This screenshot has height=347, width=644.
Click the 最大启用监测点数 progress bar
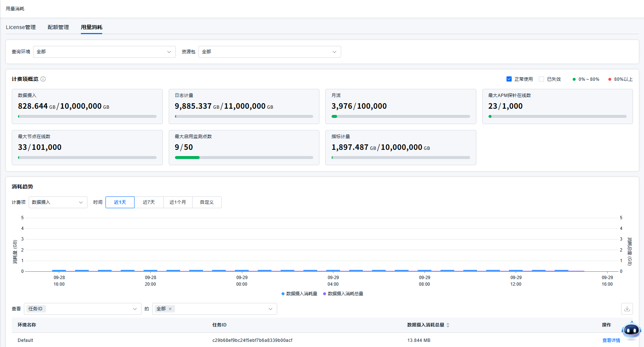(244, 158)
